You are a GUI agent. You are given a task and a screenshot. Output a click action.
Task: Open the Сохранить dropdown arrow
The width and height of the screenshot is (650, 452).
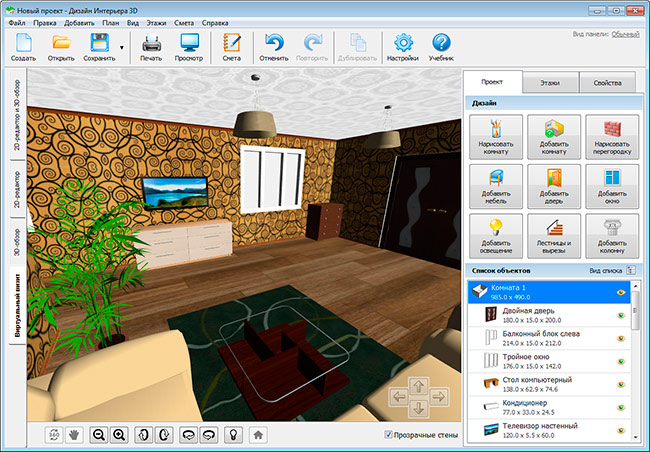click(121, 48)
